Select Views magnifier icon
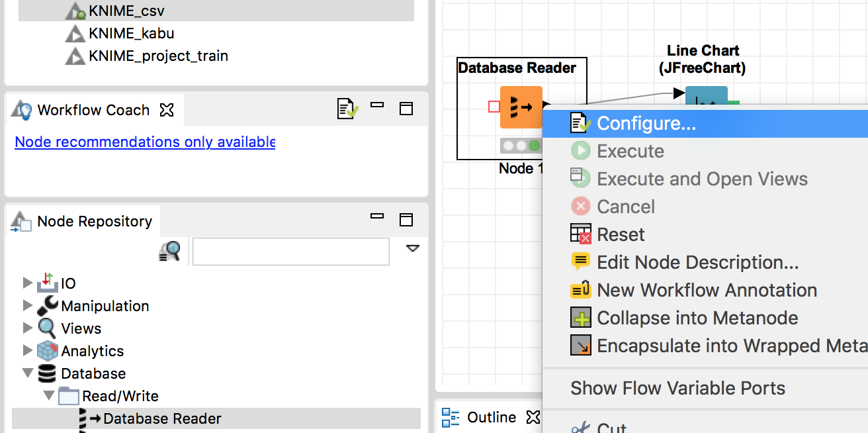This screenshot has height=433, width=868. (48, 328)
